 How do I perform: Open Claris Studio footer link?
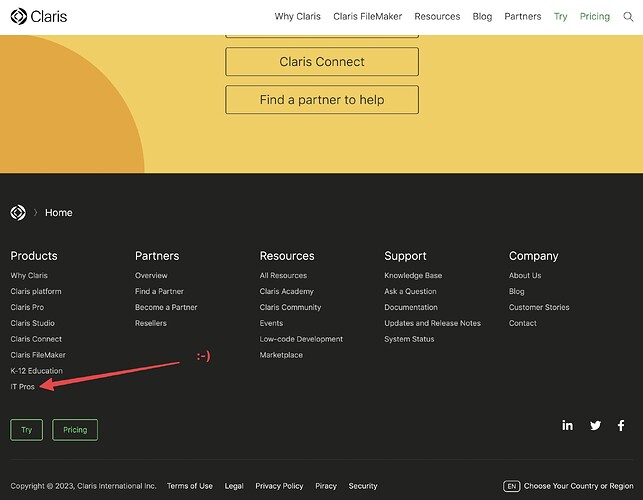[32, 323]
